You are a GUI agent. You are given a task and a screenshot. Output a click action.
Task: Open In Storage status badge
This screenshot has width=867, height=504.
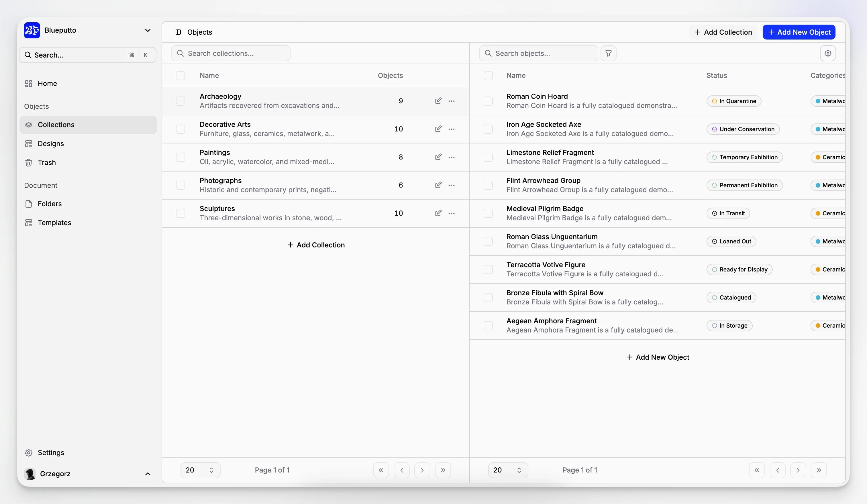(729, 325)
